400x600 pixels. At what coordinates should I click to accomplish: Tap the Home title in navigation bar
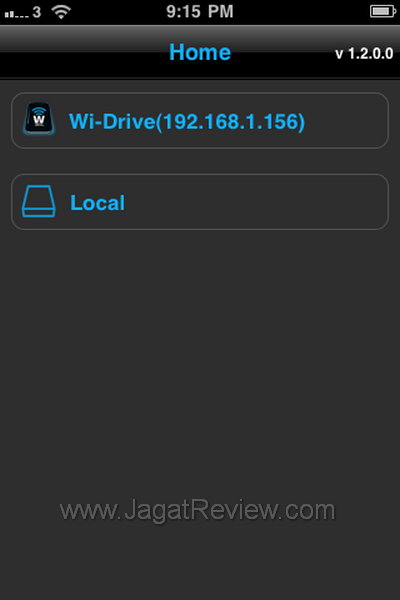[x=200, y=52]
